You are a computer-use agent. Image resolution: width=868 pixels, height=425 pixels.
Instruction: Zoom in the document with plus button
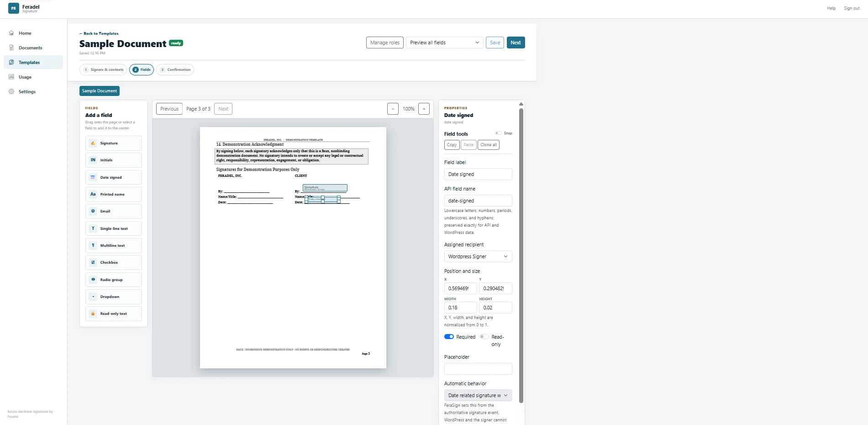tap(424, 109)
